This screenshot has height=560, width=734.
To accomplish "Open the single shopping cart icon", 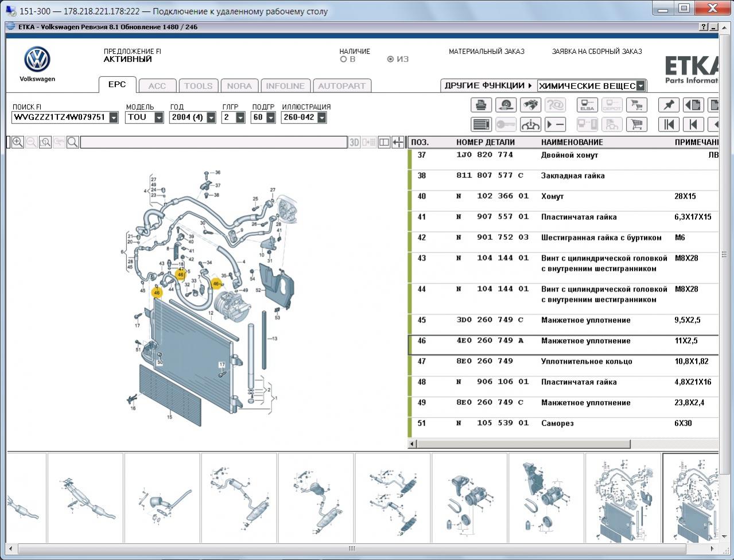I will pyautogui.click(x=636, y=124).
